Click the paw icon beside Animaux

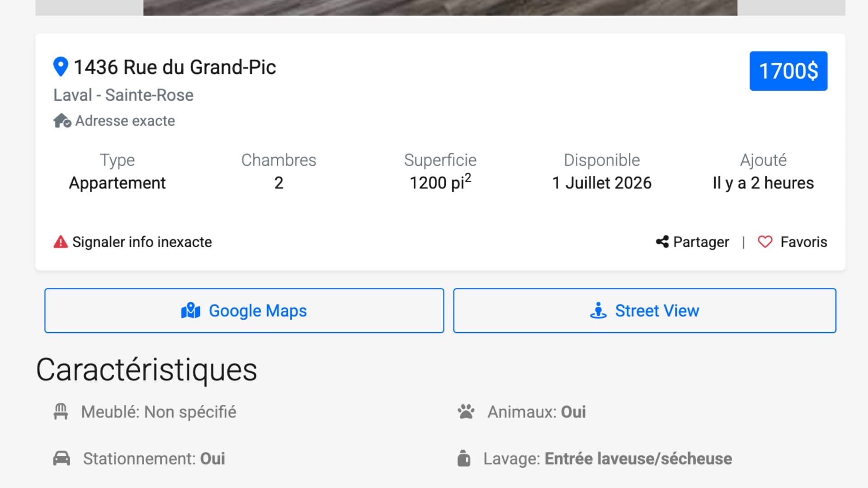(466, 412)
